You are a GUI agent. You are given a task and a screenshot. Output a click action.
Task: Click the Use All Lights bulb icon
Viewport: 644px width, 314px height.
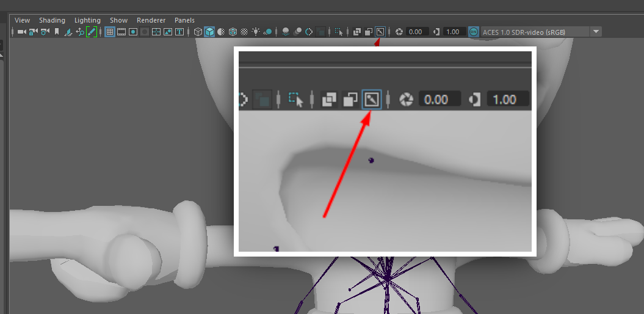point(256,32)
